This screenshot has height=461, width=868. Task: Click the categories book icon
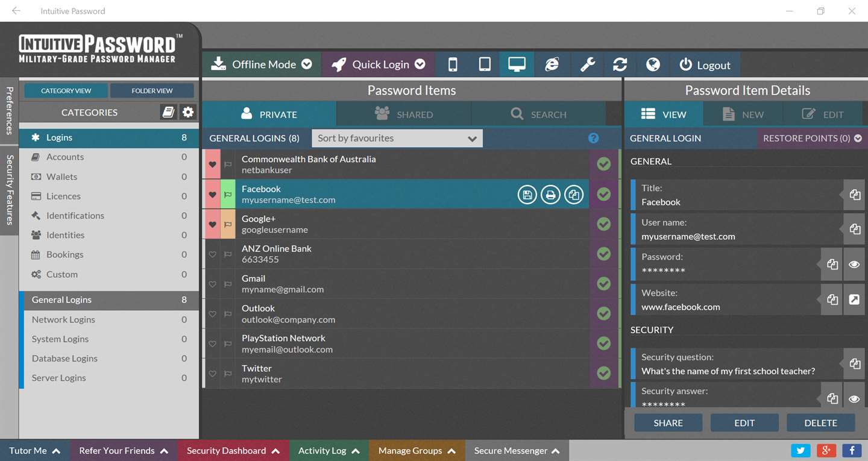pos(169,112)
